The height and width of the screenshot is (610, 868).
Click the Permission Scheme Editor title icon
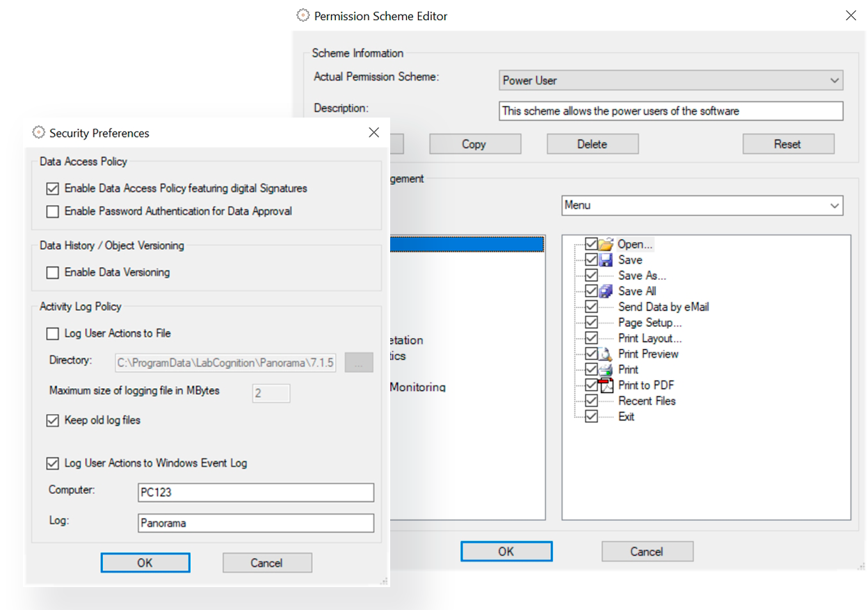click(303, 15)
